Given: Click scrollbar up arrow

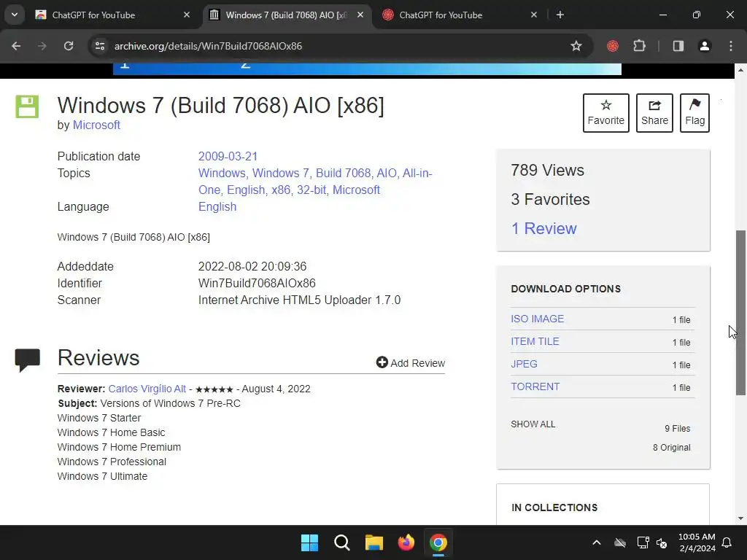Looking at the screenshot, I should [740, 70].
